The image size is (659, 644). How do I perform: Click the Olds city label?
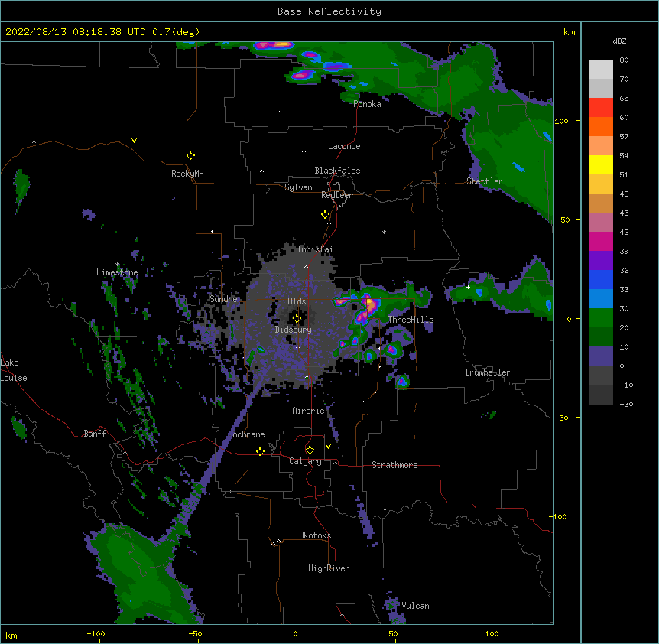(297, 301)
